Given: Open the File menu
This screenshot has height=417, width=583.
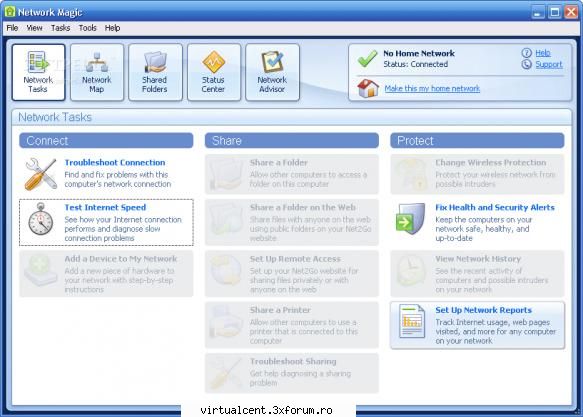Looking at the screenshot, I should [12, 28].
